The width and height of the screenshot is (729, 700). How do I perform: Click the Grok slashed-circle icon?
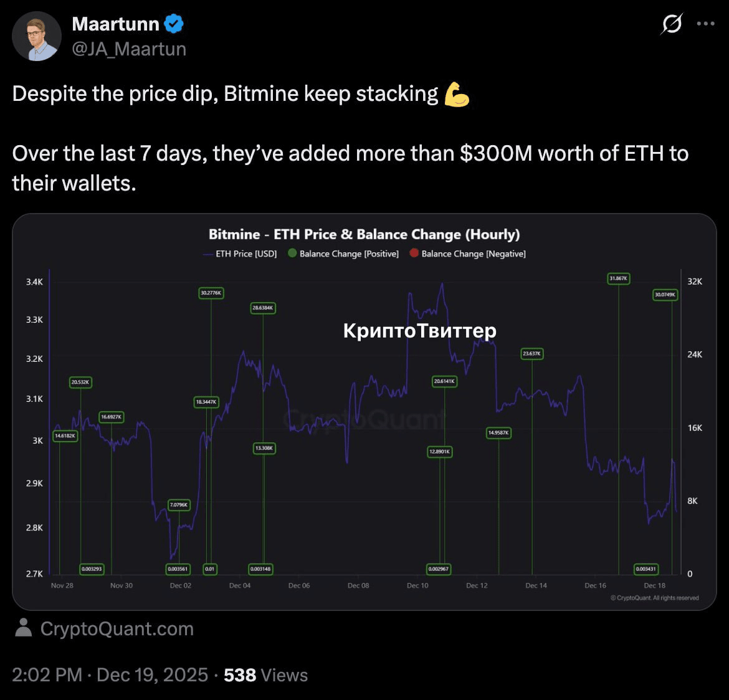(672, 24)
